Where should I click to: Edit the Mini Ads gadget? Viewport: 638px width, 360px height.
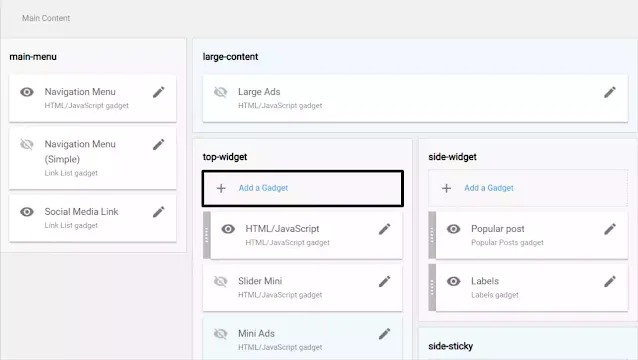tap(385, 334)
